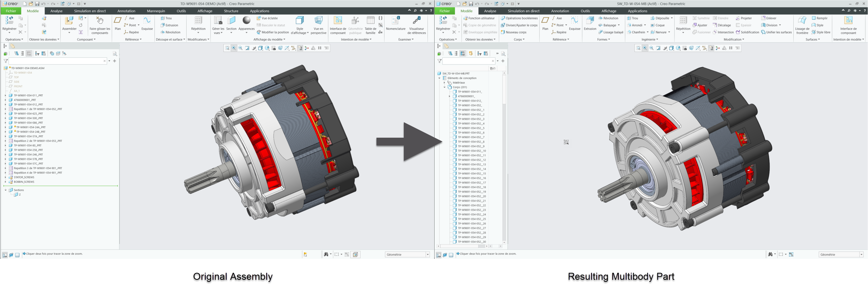Open 'Opérations' group dropdown in left window
The width and height of the screenshot is (868, 295).
pyautogui.click(x=14, y=40)
